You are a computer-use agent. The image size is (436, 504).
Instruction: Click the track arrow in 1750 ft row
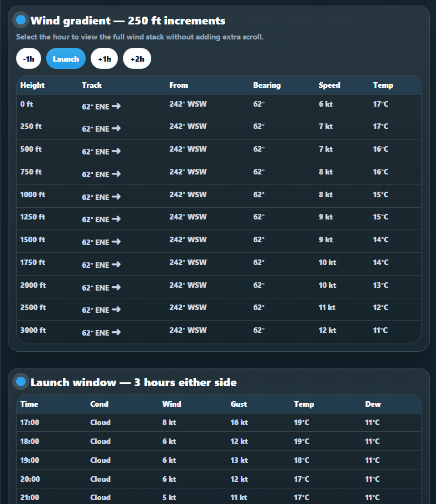[116, 264]
